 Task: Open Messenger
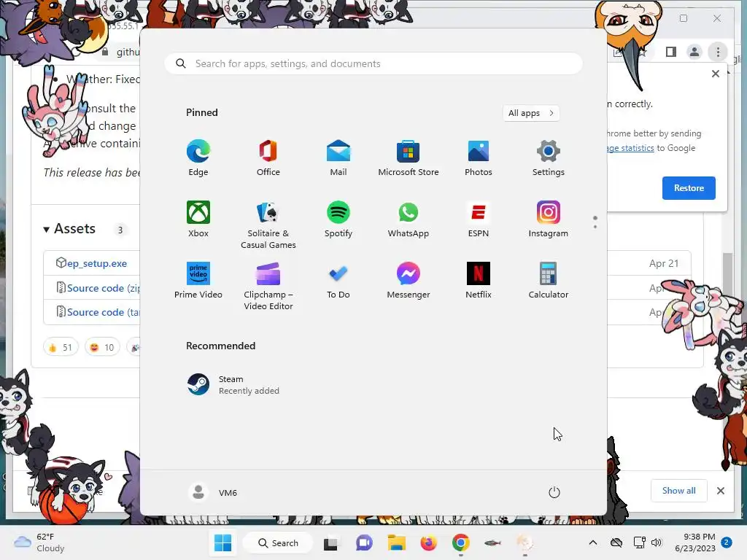pyautogui.click(x=409, y=281)
